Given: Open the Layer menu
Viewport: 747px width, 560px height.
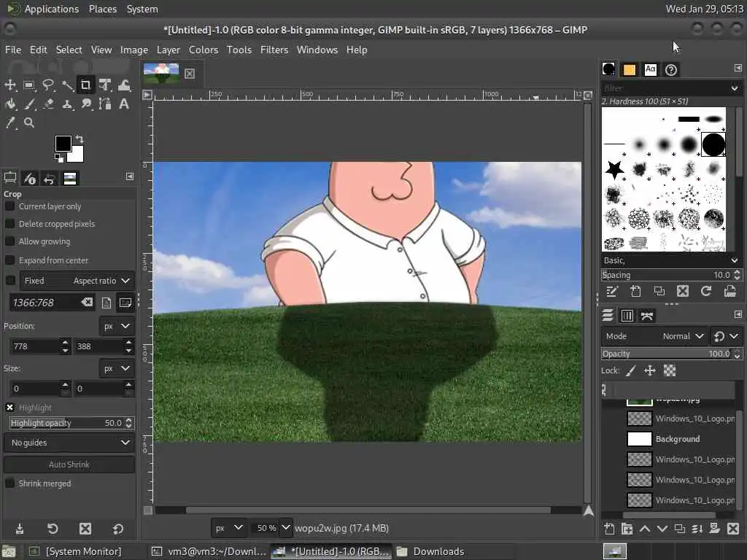Looking at the screenshot, I should pos(169,50).
